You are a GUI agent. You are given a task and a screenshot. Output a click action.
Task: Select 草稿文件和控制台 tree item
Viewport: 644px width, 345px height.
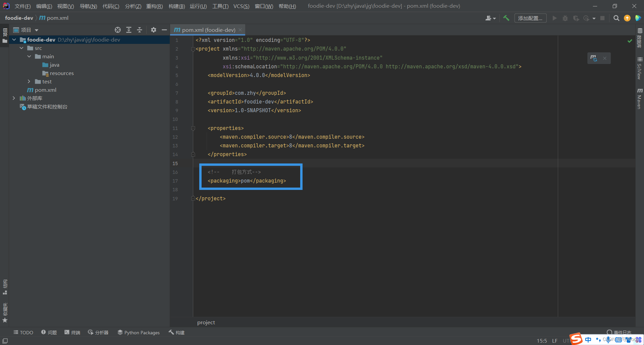click(x=44, y=107)
